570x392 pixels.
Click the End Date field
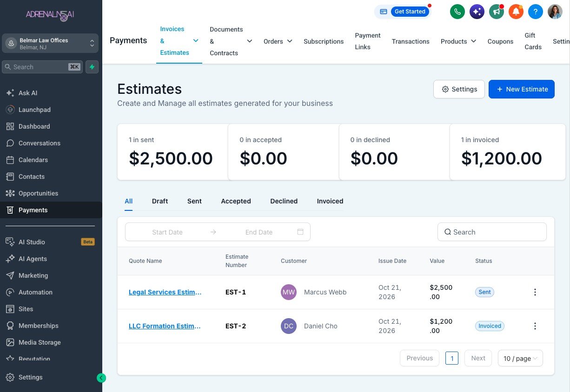tap(259, 232)
